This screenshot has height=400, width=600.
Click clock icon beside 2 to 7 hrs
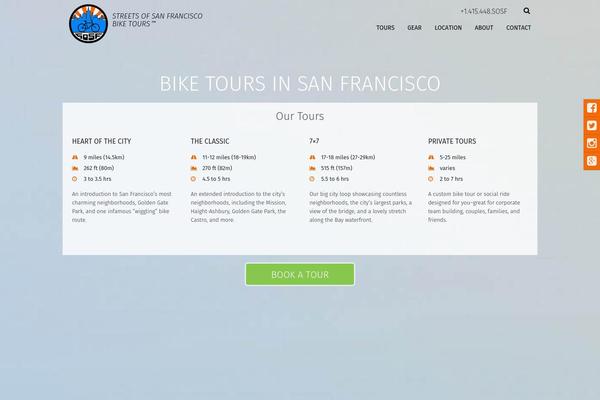(x=430, y=179)
